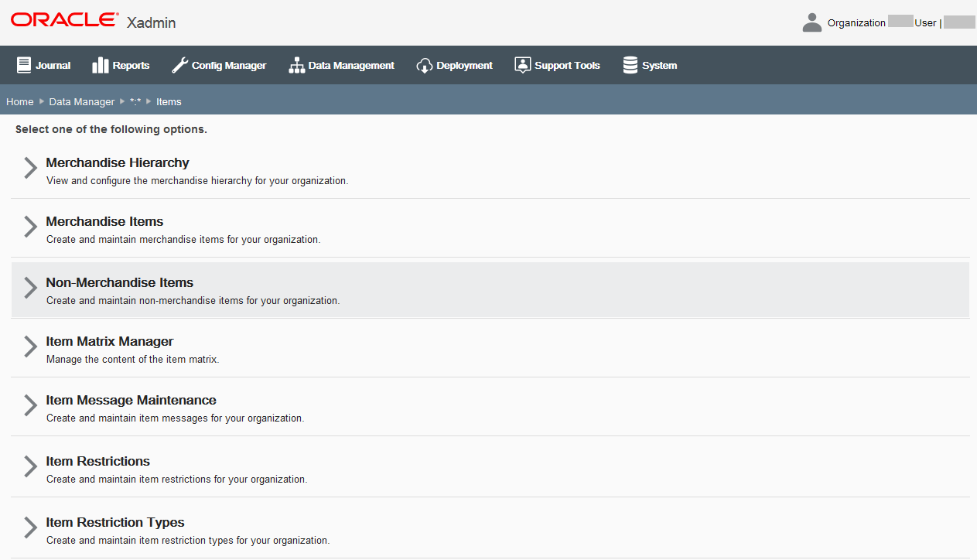Image resolution: width=977 pixels, height=560 pixels.
Task: Expand the Item Restrictions chevron
Action: [x=29, y=466]
